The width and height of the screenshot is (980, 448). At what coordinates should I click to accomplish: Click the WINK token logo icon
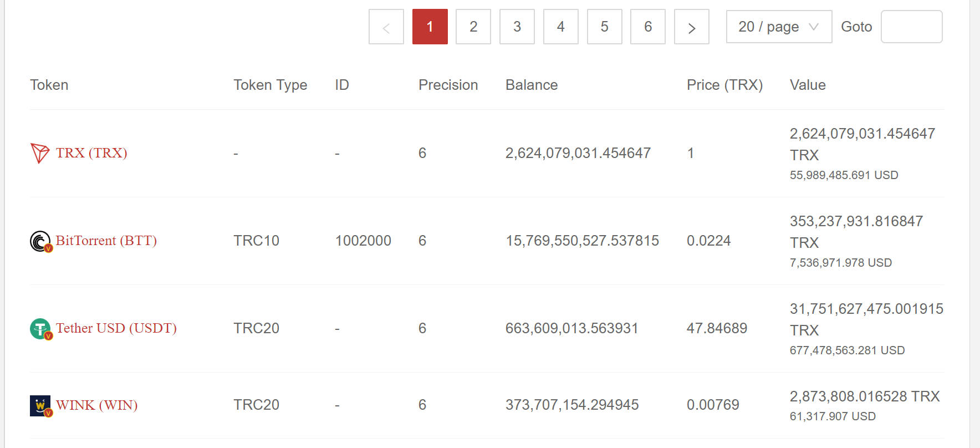[x=40, y=405]
